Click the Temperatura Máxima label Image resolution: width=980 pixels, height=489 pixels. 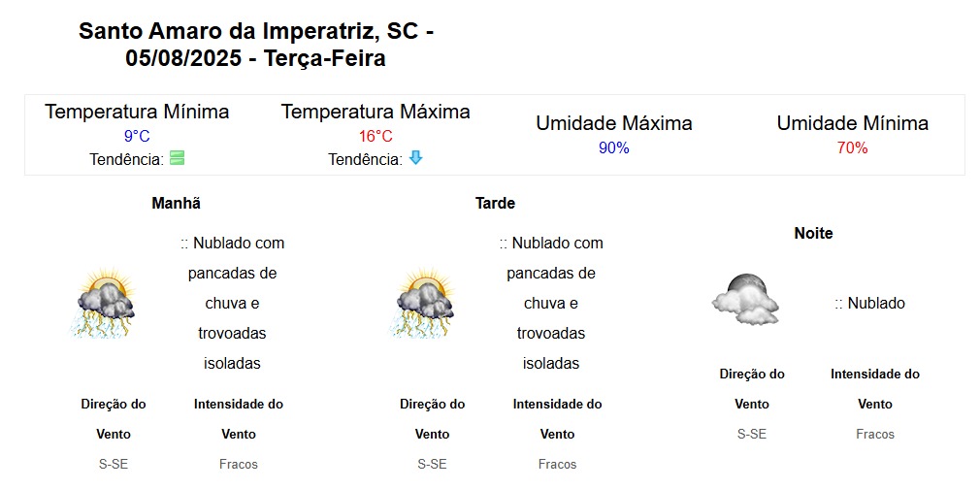pos(376,112)
